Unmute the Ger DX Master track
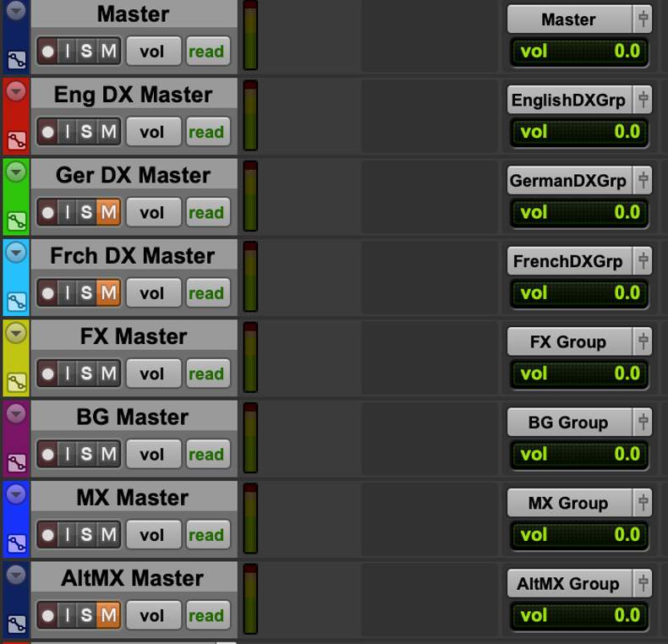Screen dimensions: 668x644 (108, 212)
